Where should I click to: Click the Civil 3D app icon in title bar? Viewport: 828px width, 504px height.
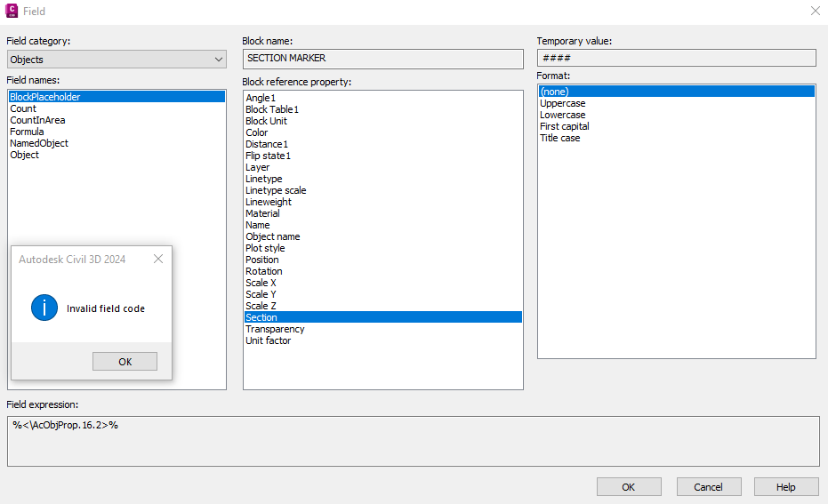coord(11,11)
